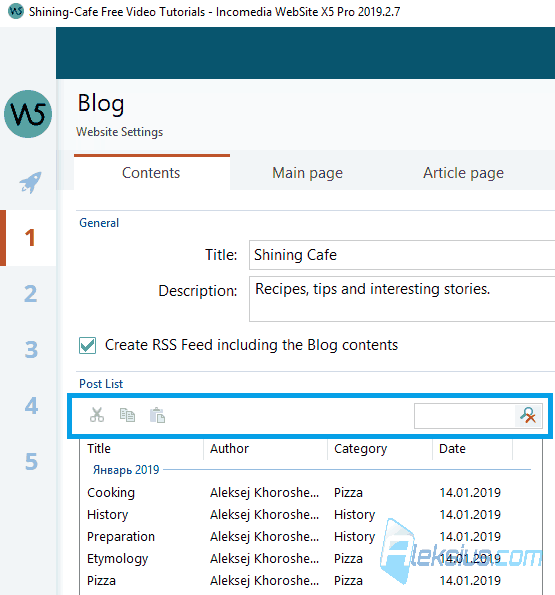Select the Etymology post row
This screenshot has height=595, width=555.
click(x=310, y=559)
